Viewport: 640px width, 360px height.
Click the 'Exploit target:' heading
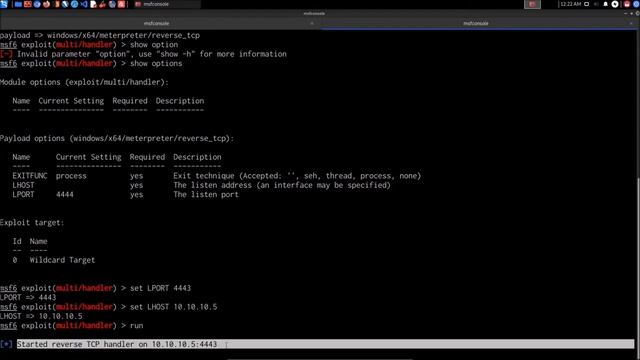[32, 222]
